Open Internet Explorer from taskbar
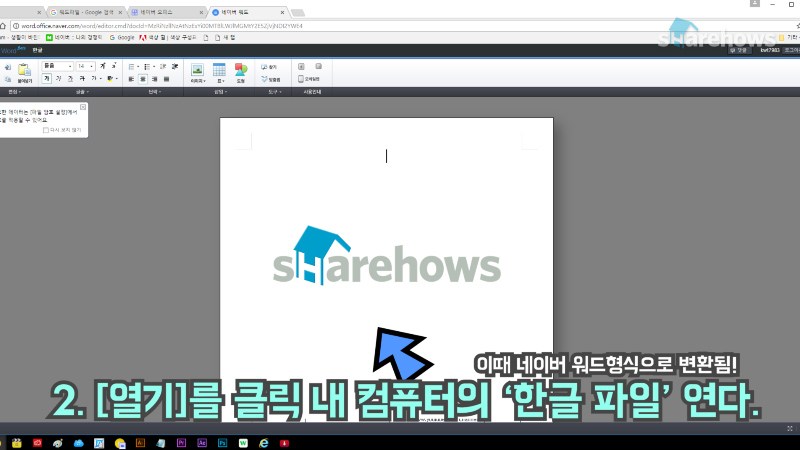The image size is (800, 450). [263, 443]
